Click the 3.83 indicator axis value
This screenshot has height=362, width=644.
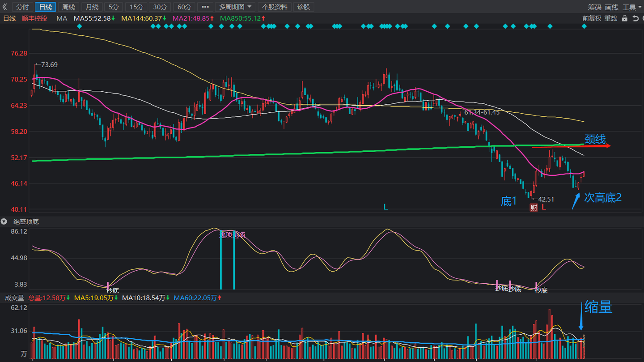click(x=21, y=284)
